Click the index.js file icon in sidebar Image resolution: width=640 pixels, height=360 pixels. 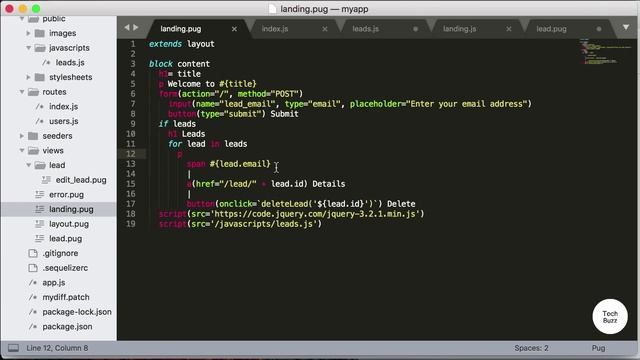point(40,107)
